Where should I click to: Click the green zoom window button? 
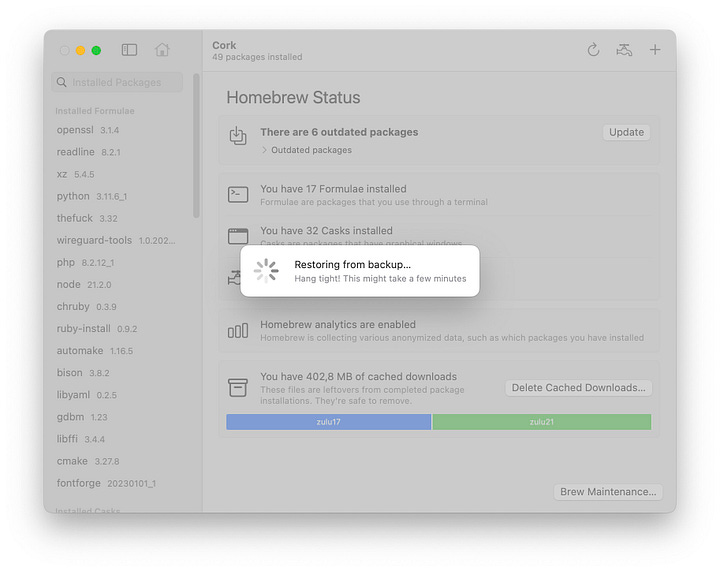[x=96, y=50]
